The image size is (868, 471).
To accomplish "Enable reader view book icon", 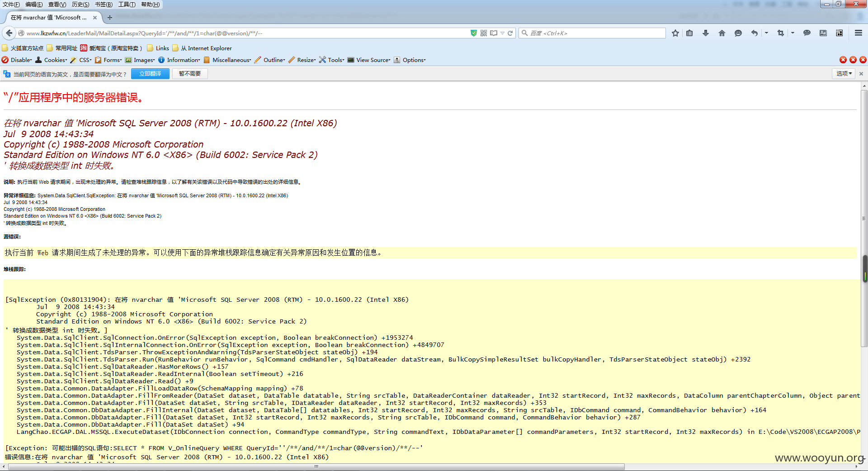I will click(494, 33).
